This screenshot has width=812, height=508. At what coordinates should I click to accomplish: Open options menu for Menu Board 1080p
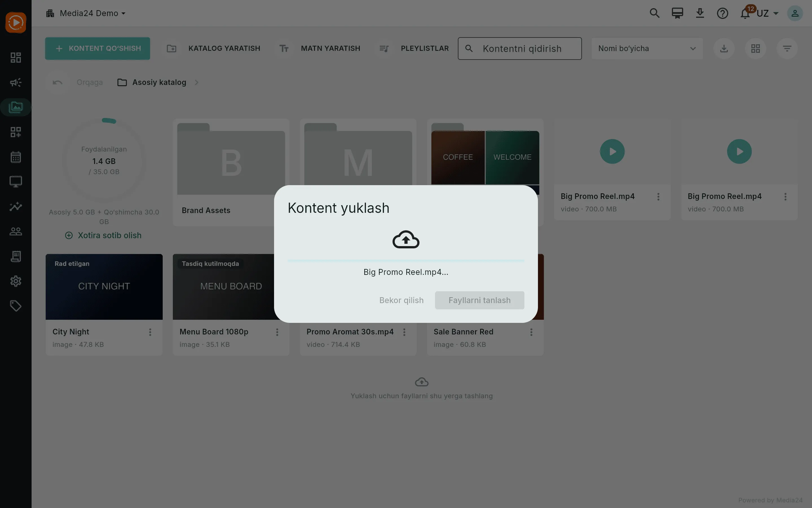pyautogui.click(x=277, y=332)
